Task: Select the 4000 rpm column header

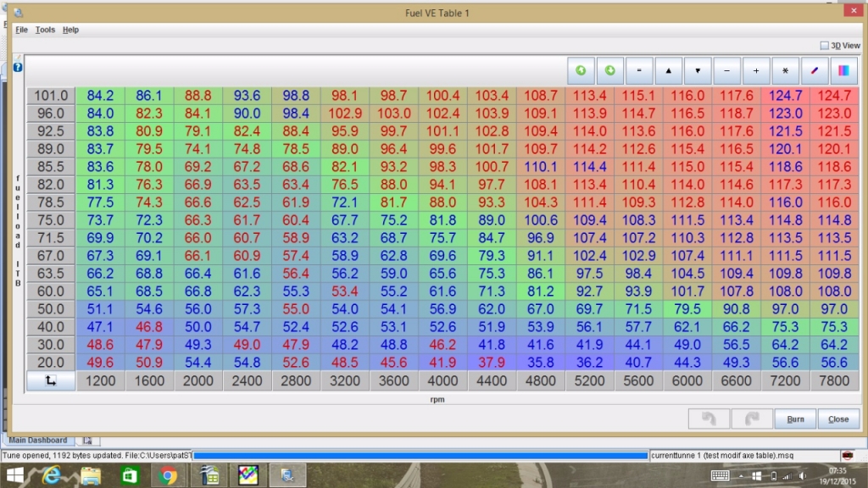Action: pyautogui.click(x=442, y=380)
